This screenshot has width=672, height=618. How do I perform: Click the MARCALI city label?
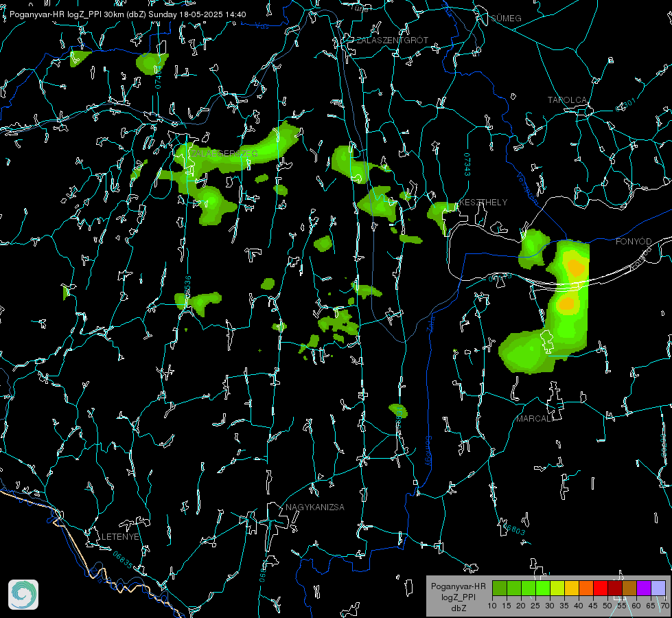(534, 419)
